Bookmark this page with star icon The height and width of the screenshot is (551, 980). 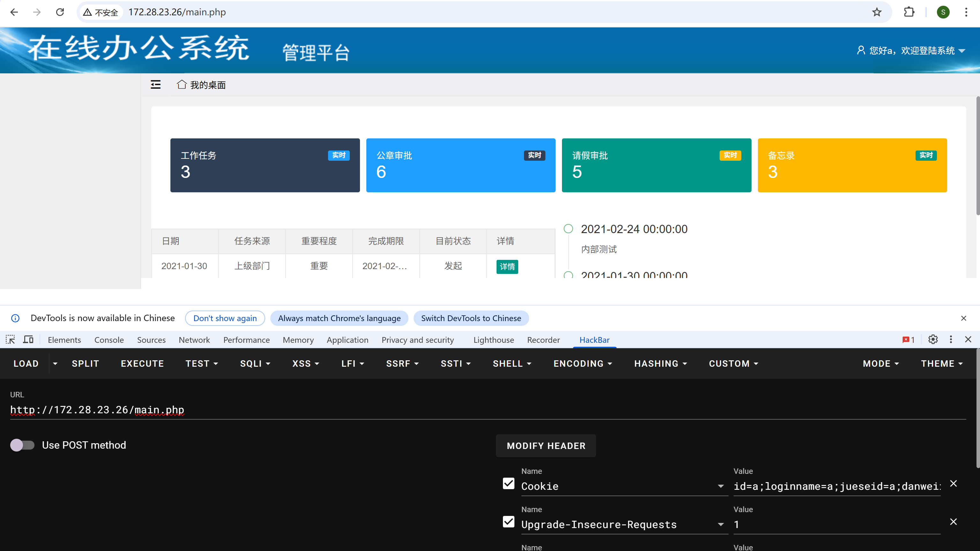pos(877,12)
